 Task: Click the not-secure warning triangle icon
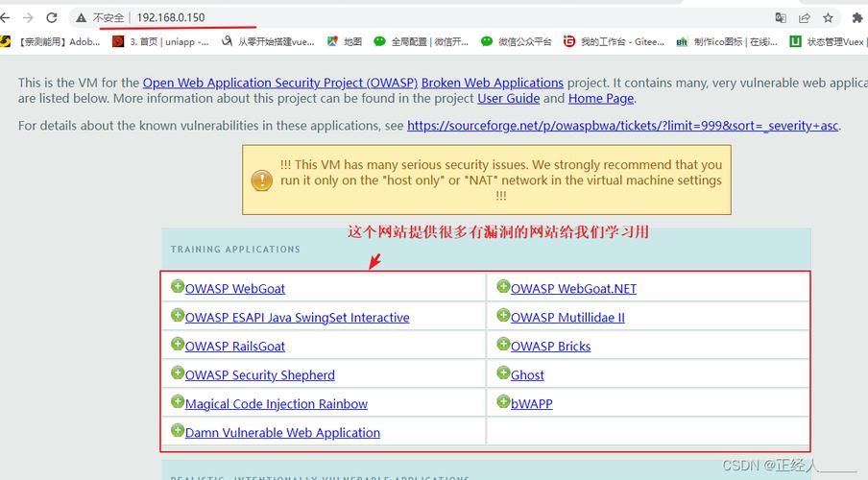[x=82, y=17]
